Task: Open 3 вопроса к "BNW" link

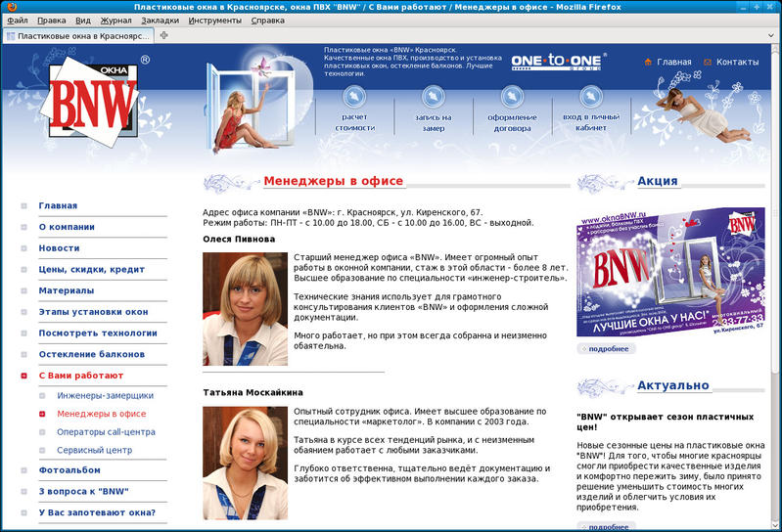Action: point(83,492)
